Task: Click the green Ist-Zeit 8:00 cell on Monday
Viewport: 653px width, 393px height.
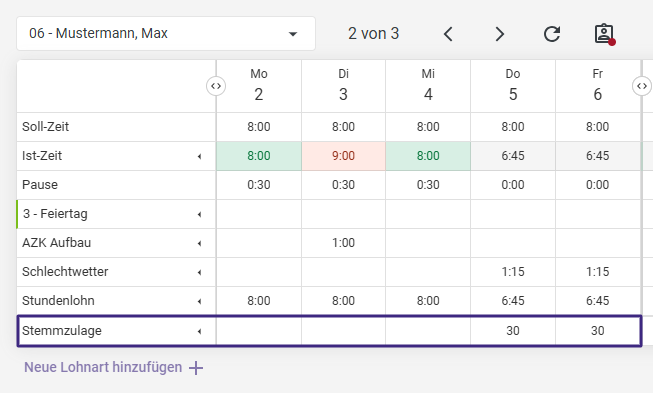Action: point(259,156)
